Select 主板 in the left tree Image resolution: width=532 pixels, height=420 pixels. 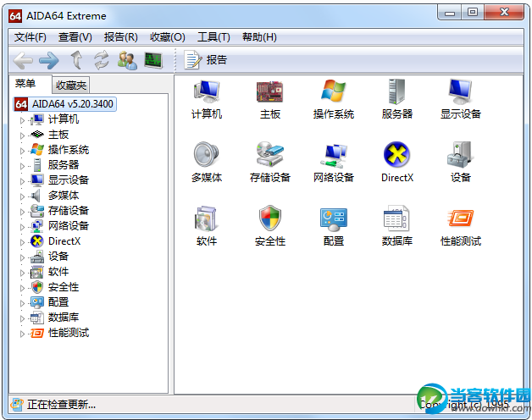[x=58, y=135]
